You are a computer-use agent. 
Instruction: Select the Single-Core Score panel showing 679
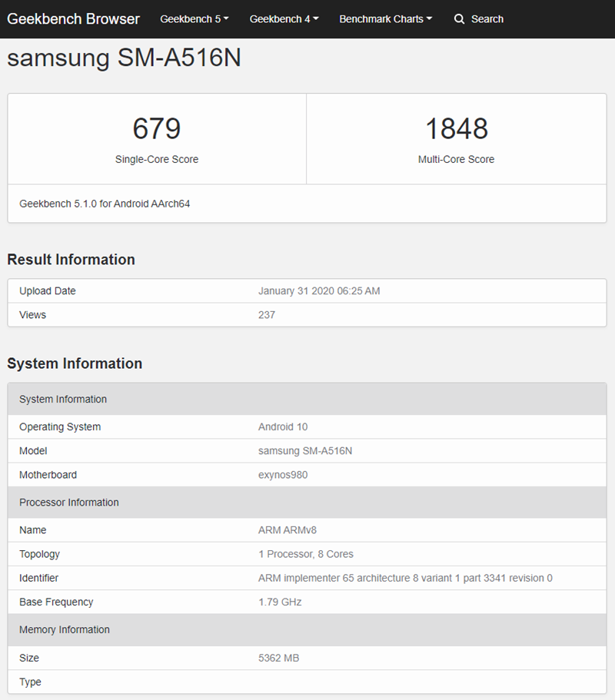(156, 138)
